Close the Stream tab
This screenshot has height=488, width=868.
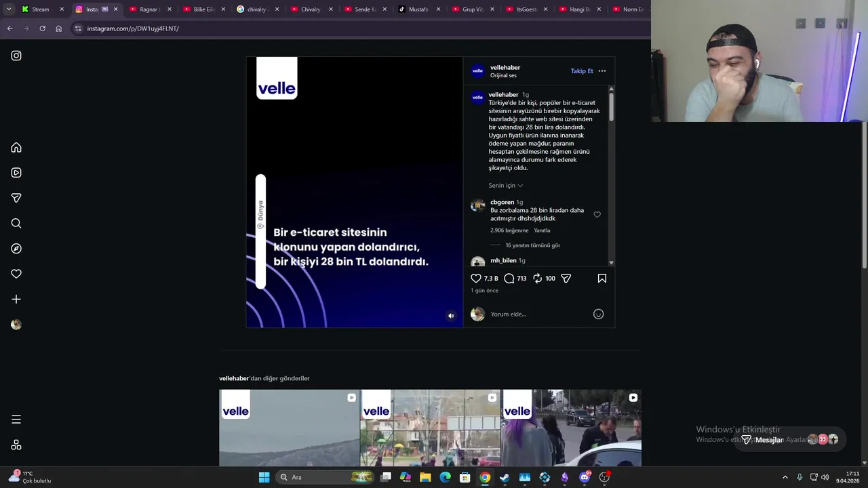62,9
